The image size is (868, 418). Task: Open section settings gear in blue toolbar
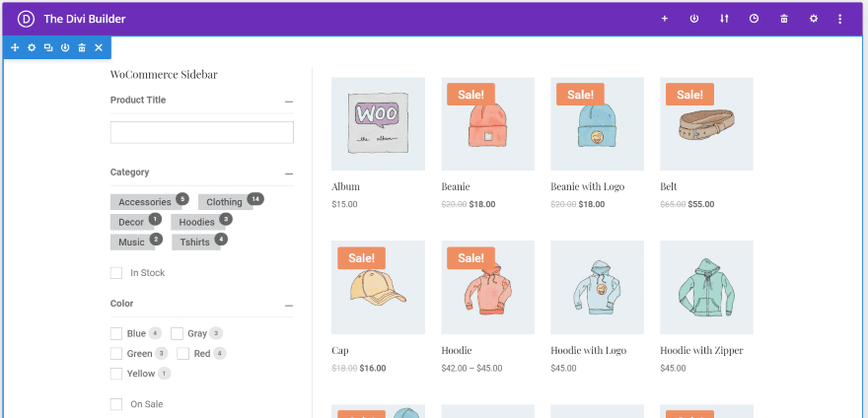[32, 47]
